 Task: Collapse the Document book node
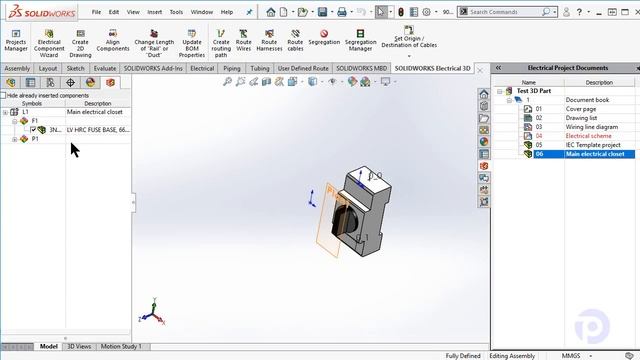point(509,100)
